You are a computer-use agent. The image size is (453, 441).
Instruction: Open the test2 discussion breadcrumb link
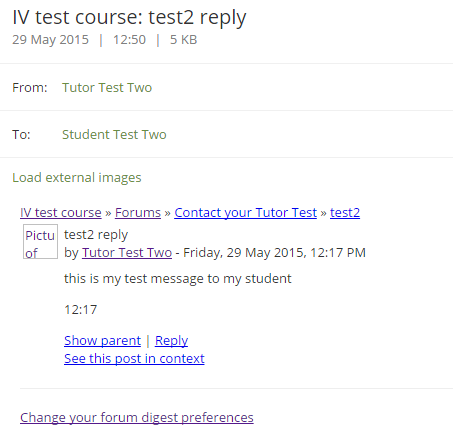[x=345, y=213]
